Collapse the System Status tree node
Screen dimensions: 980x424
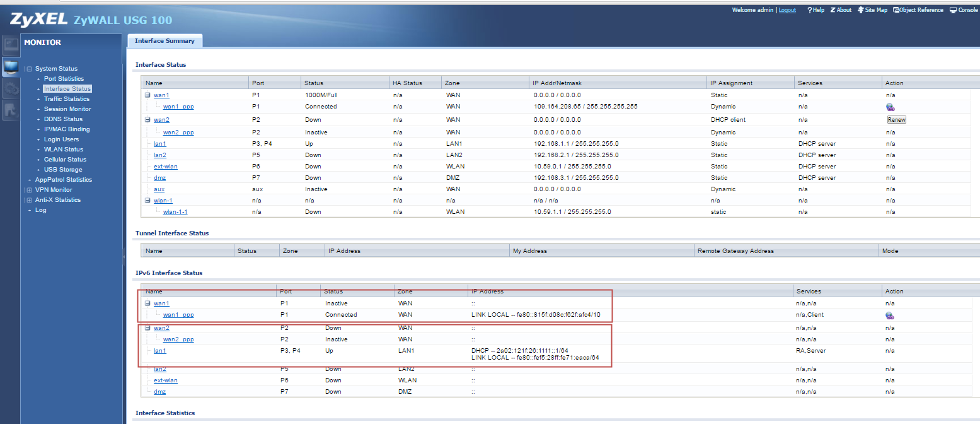pyautogui.click(x=29, y=69)
